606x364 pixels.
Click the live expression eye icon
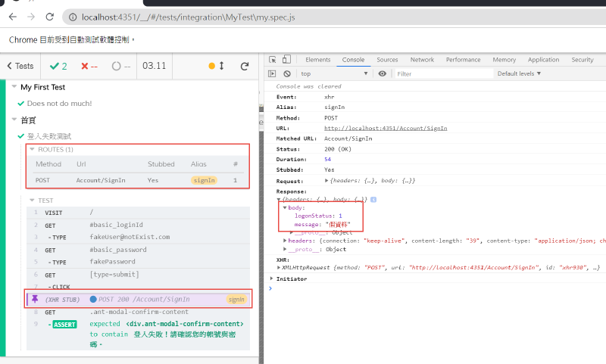click(383, 73)
